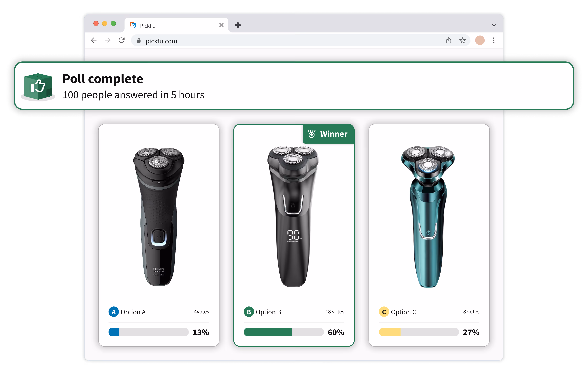This screenshot has height=374, width=588.
Task: Click the browser forward arrow
Action: [108, 40]
